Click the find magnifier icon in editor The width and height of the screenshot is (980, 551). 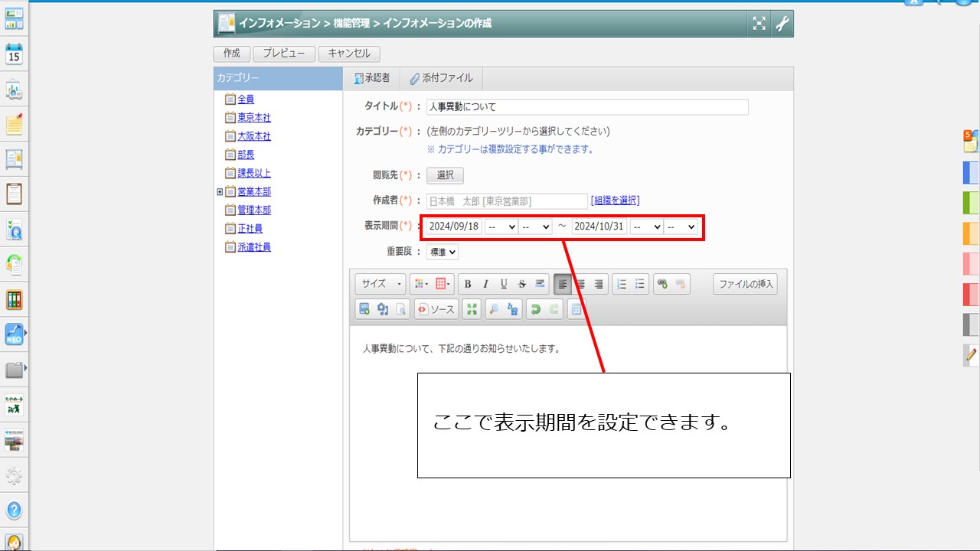[494, 309]
